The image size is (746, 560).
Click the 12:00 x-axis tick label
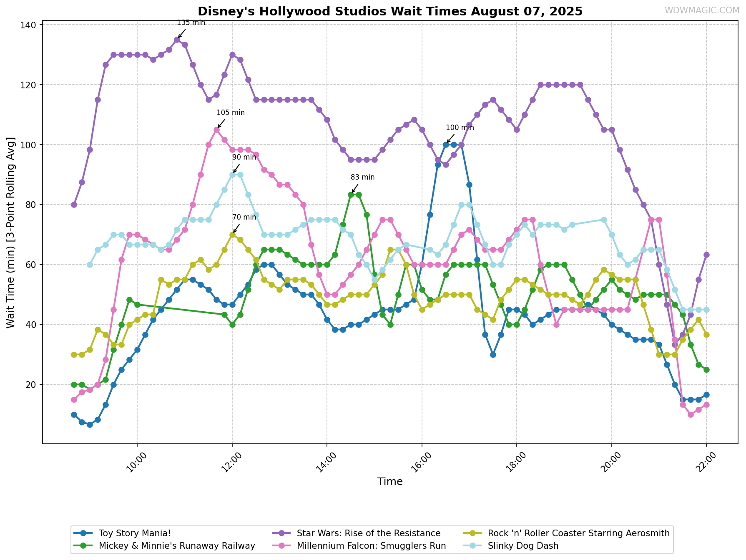coord(231,462)
